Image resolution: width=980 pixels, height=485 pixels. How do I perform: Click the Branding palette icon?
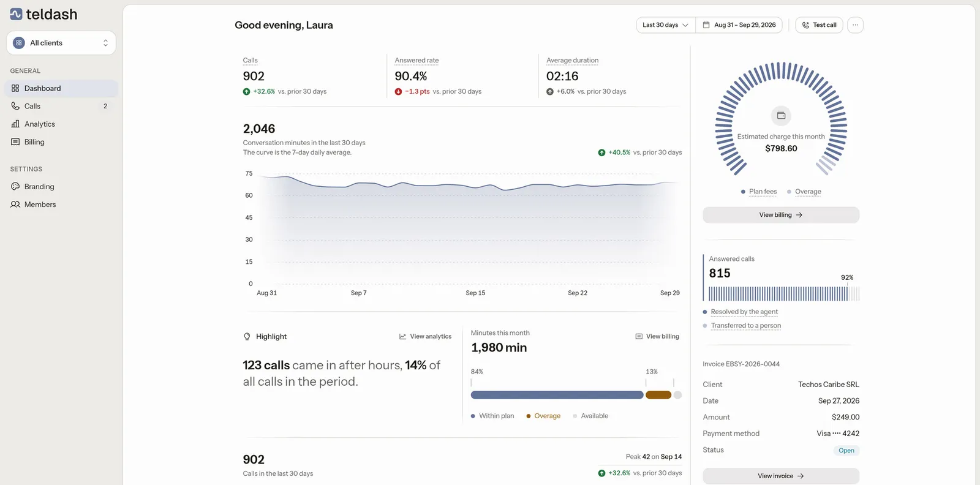(15, 186)
